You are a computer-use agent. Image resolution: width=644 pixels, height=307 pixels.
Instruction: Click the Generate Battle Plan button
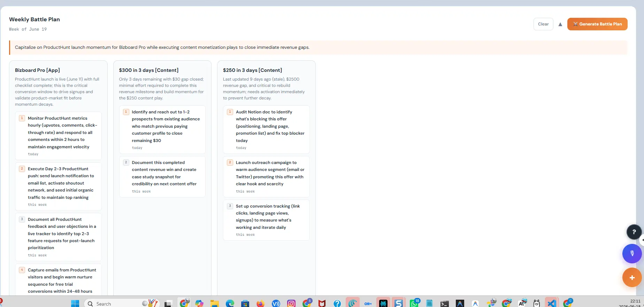point(597,24)
